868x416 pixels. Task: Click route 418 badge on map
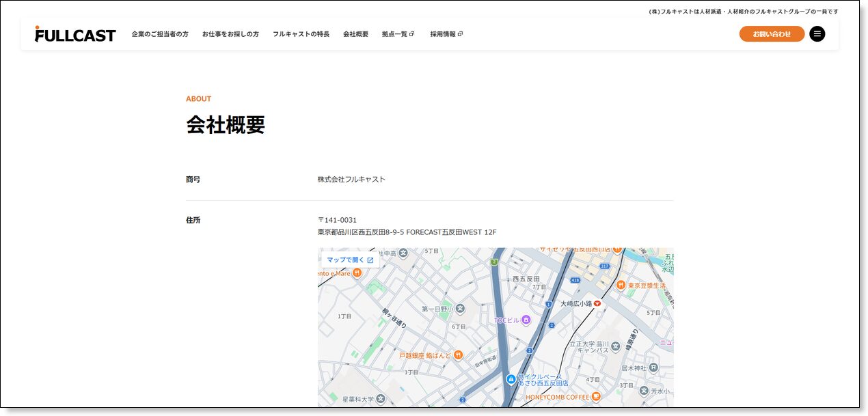(x=575, y=280)
